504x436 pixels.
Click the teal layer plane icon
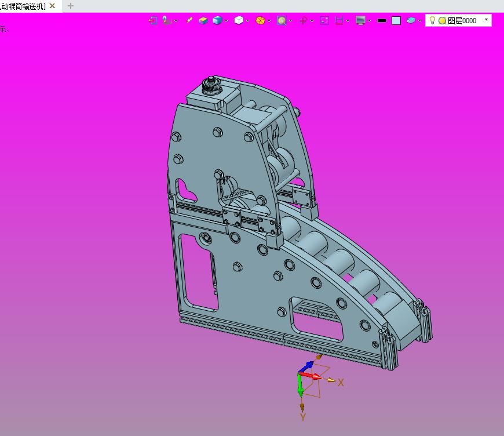[411, 21]
